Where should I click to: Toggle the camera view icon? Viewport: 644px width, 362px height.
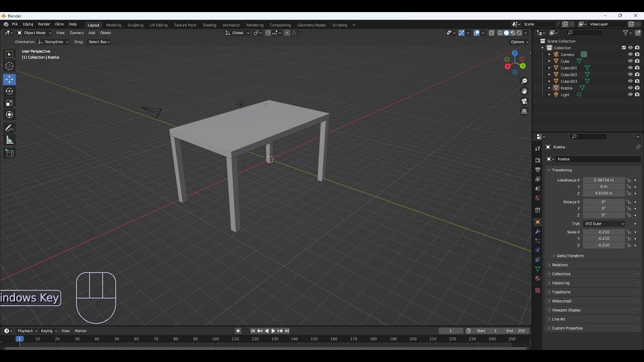click(x=524, y=101)
